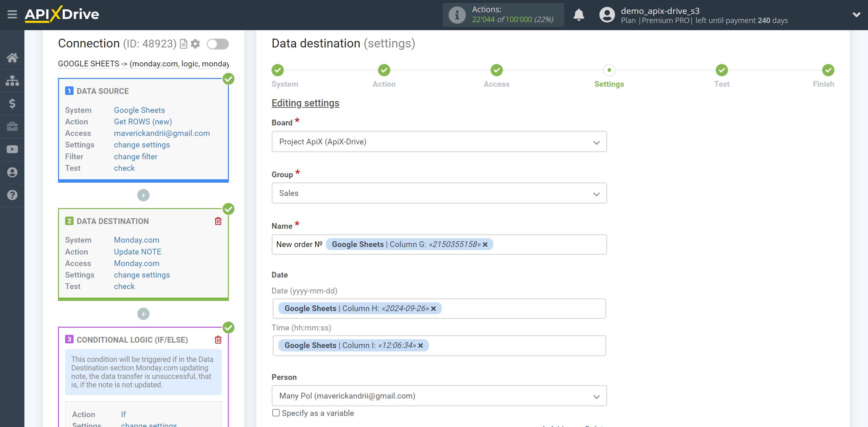Go to System step
This screenshot has height=427, width=868.
(x=278, y=70)
